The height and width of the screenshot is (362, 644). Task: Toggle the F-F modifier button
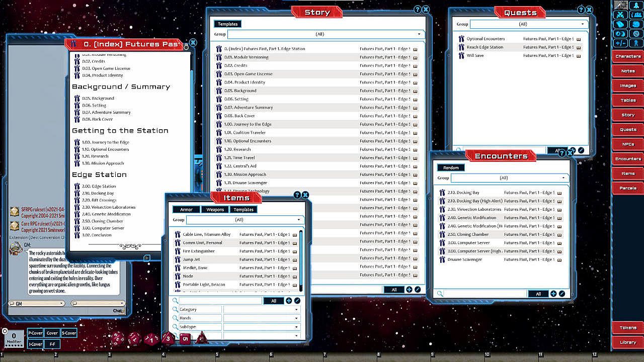click(x=52, y=344)
